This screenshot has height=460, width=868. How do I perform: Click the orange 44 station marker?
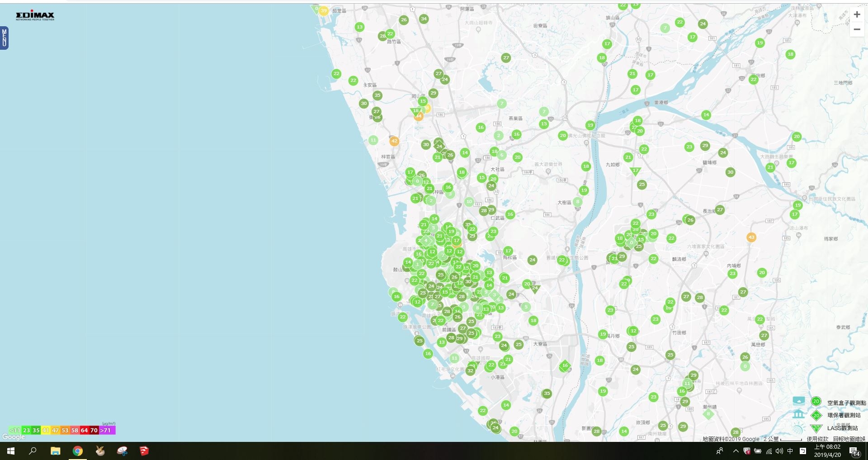(419, 116)
